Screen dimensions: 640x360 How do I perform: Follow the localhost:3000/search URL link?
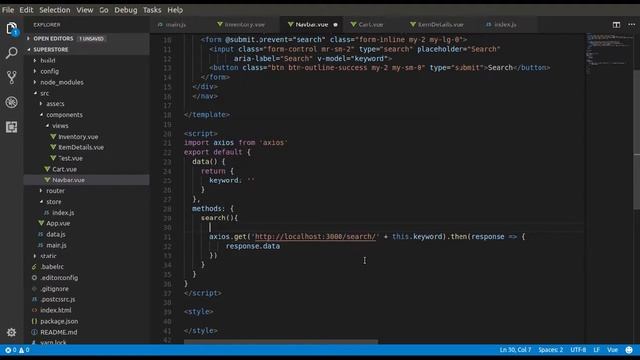315,237
